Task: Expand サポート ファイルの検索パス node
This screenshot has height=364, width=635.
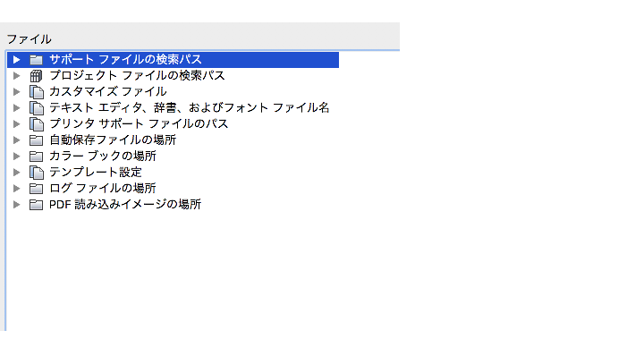Action: pyautogui.click(x=17, y=60)
